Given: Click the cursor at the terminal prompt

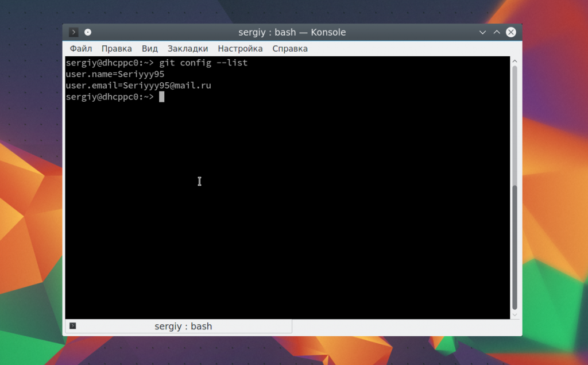Looking at the screenshot, I should pyautogui.click(x=162, y=97).
